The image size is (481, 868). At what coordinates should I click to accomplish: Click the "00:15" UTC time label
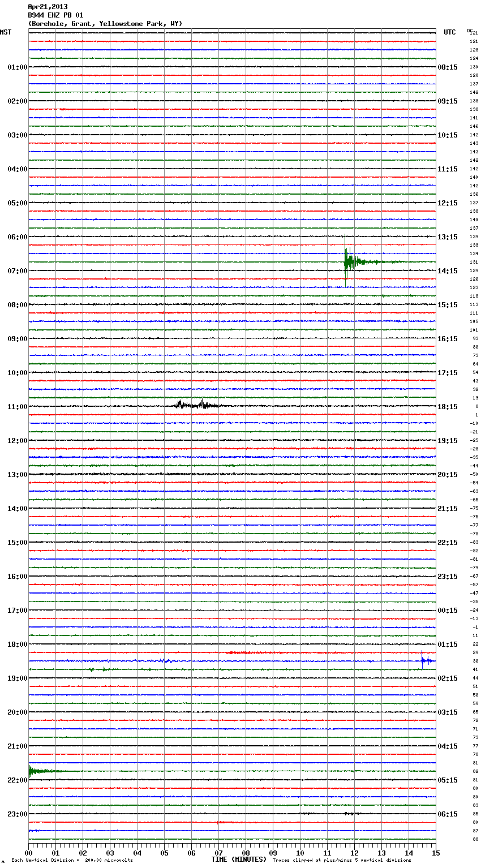(x=448, y=611)
